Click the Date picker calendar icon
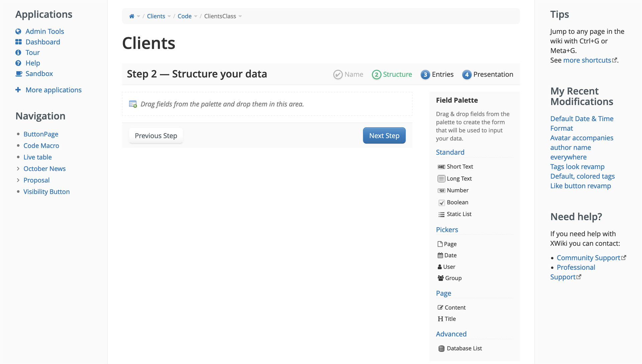642x364 pixels. (x=440, y=255)
